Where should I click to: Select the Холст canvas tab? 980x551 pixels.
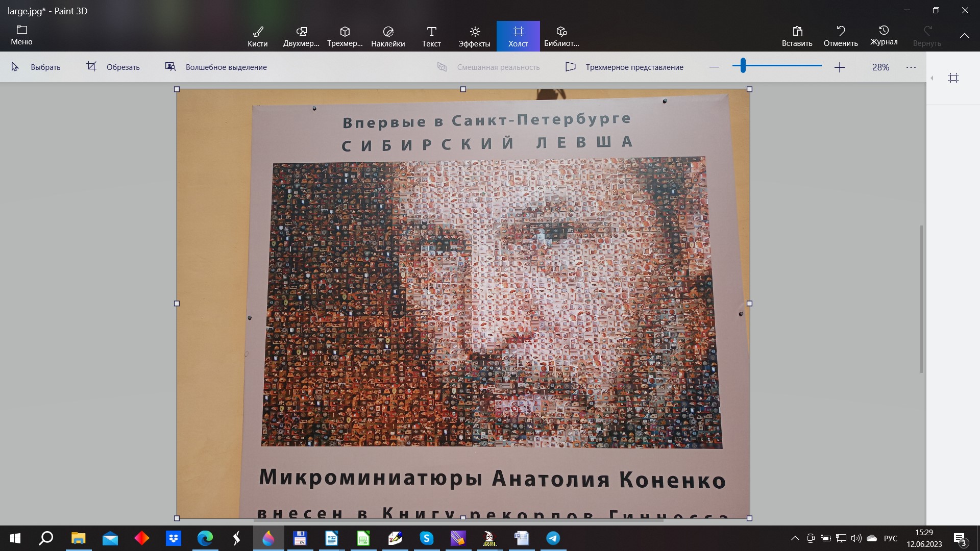pyautogui.click(x=518, y=36)
